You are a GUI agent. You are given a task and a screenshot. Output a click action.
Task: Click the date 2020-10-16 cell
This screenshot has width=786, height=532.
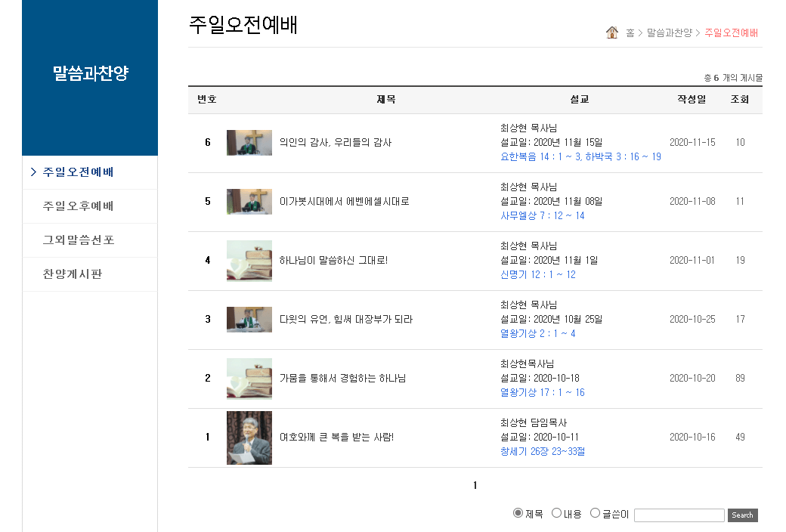click(692, 438)
